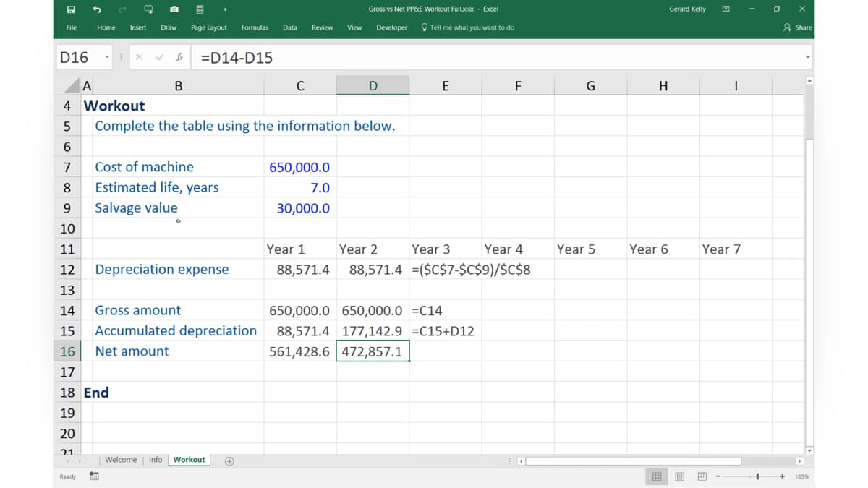This screenshot has width=868, height=488.
Task: Click the horizontal scrollbar
Action: point(633,461)
